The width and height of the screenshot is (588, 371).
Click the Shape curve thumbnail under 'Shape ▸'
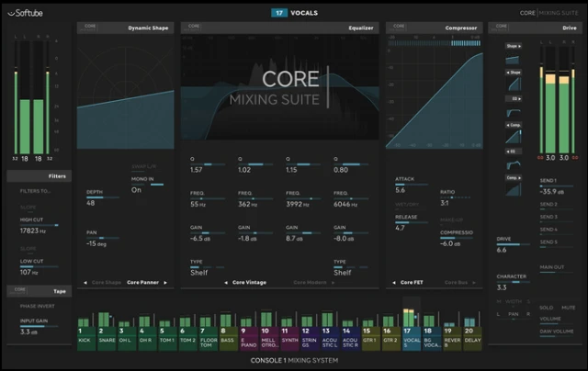point(513,60)
